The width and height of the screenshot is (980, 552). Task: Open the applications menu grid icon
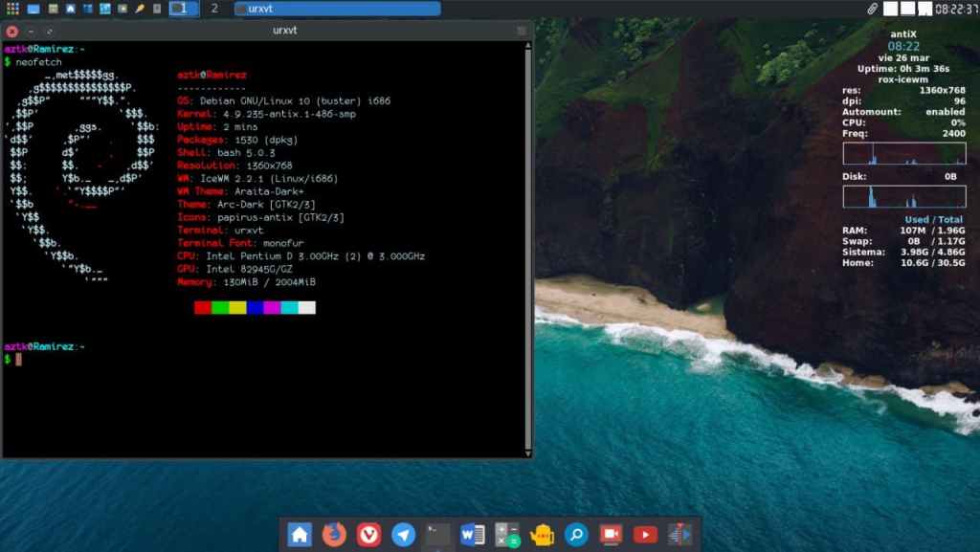tap(11, 9)
